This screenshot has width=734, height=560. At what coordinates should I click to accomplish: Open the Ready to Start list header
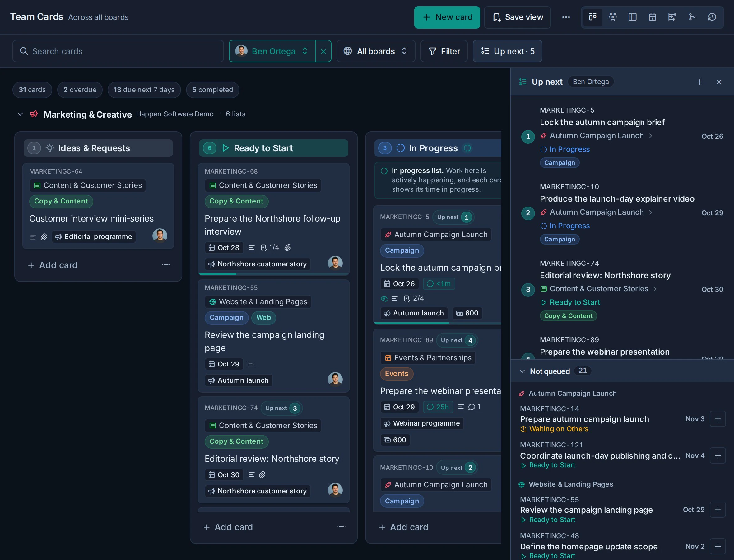pos(273,148)
